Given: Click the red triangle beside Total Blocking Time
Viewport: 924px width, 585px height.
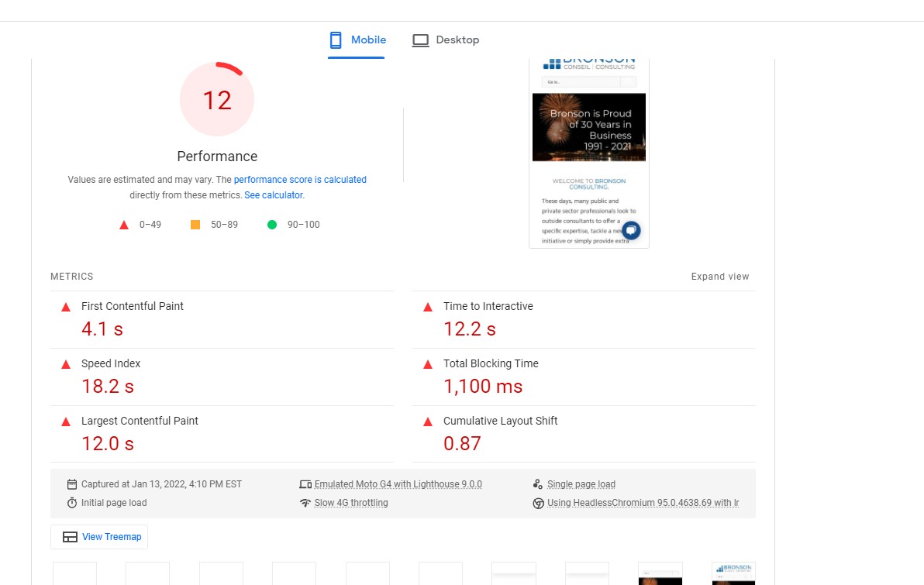Looking at the screenshot, I should [x=428, y=365].
